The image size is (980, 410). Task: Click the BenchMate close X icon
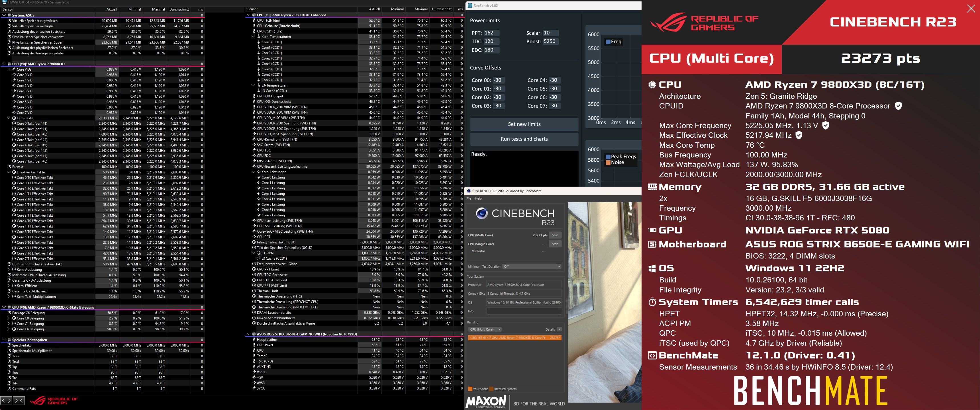971,8
